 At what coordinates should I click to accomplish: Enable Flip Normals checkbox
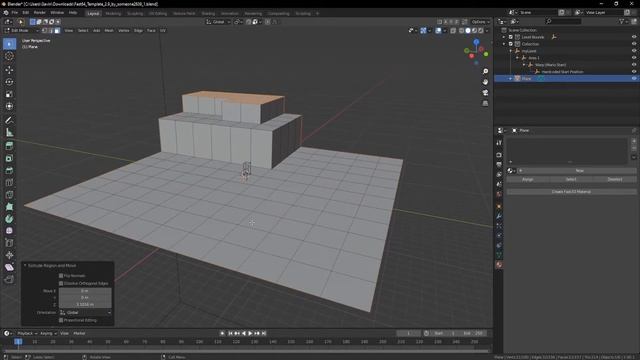coord(61,276)
